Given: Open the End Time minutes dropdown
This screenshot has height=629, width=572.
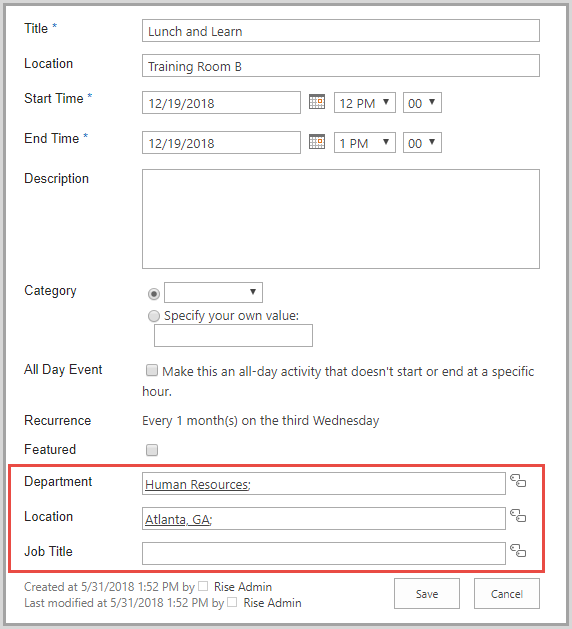Looking at the screenshot, I should point(422,142).
